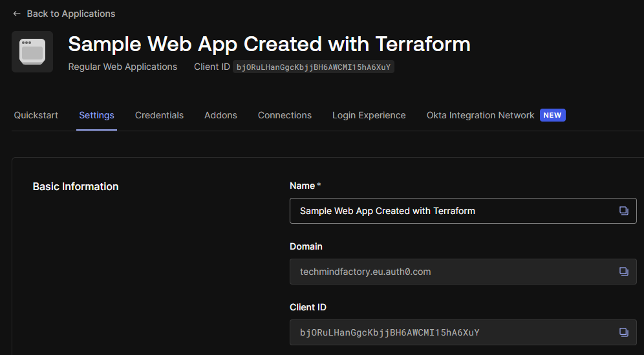Go back via the left arrow icon

17,14
